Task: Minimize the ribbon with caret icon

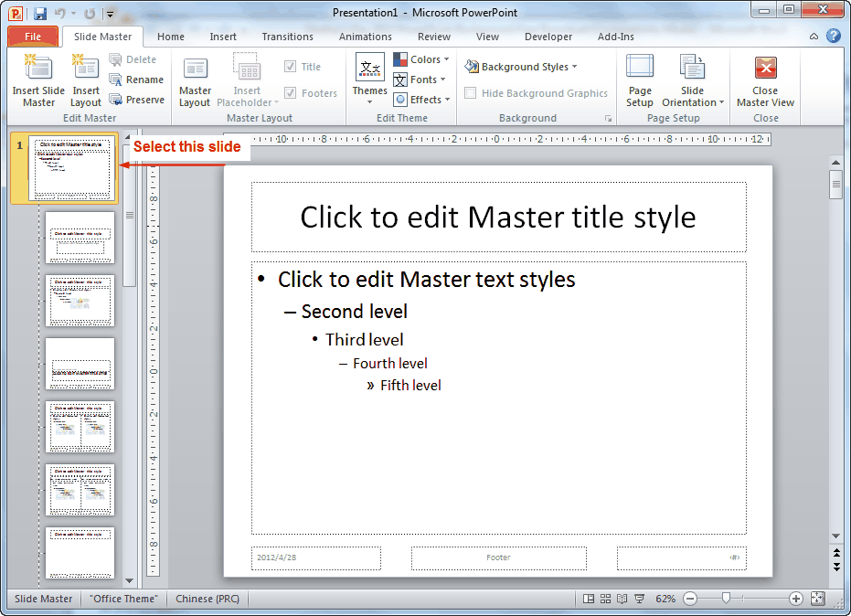Action: coord(814,37)
